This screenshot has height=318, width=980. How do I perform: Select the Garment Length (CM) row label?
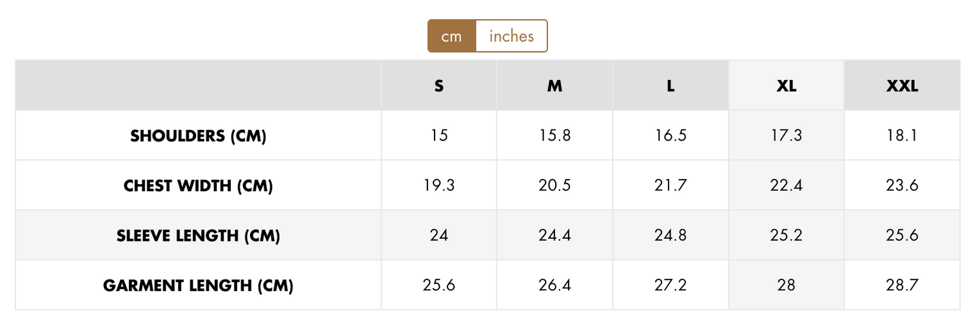pos(198,285)
